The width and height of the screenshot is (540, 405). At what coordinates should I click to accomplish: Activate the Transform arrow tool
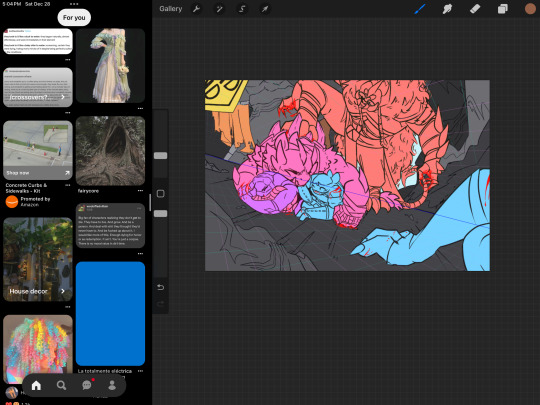pyautogui.click(x=265, y=9)
